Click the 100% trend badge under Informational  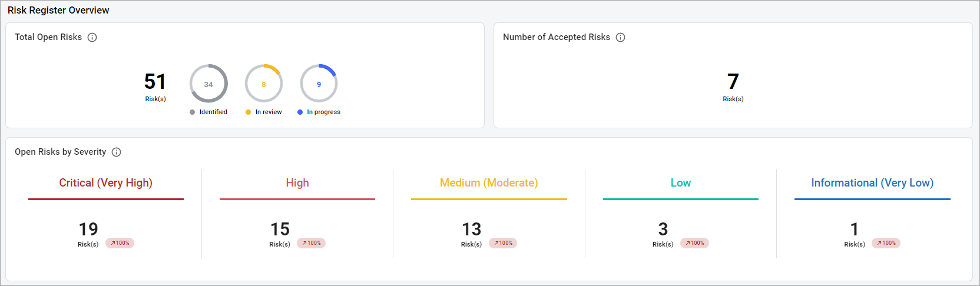click(886, 243)
